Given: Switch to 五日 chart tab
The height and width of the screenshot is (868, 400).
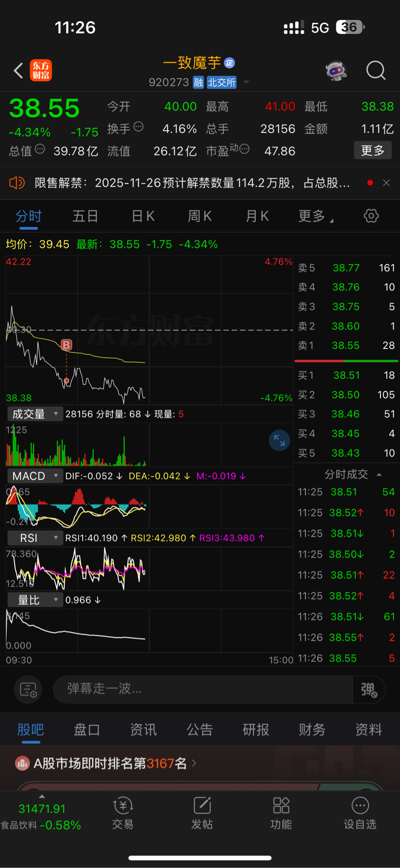Looking at the screenshot, I should click(x=85, y=216).
